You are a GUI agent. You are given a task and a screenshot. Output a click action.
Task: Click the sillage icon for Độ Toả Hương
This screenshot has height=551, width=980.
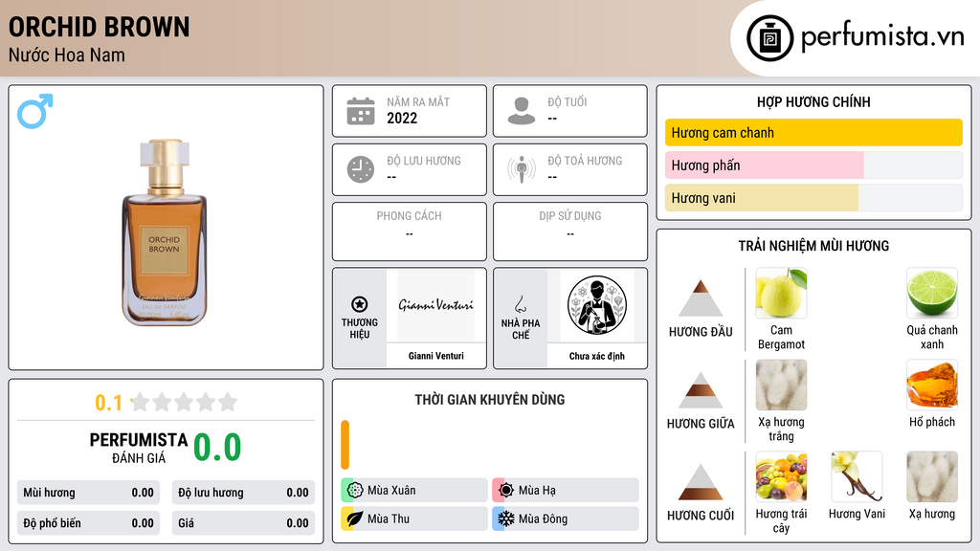522,169
